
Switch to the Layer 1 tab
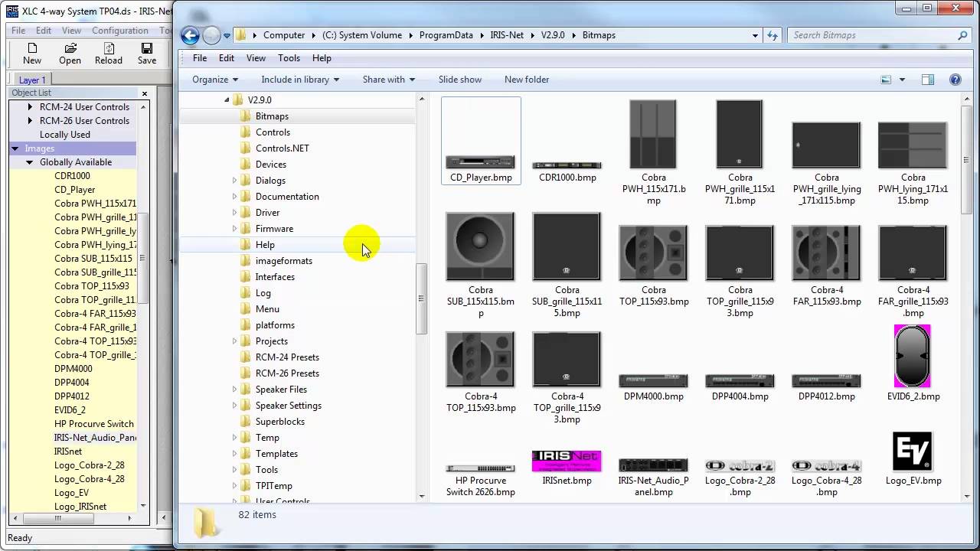click(x=32, y=80)
